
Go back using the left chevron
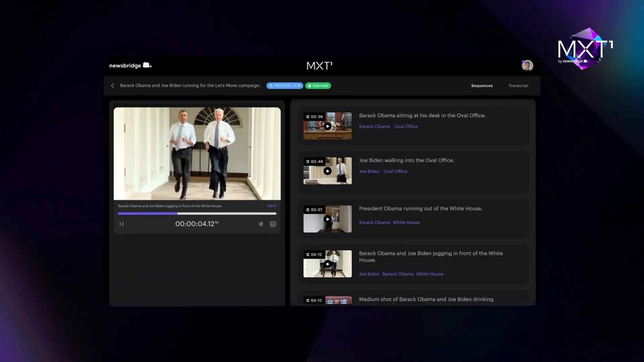(113, 85)
